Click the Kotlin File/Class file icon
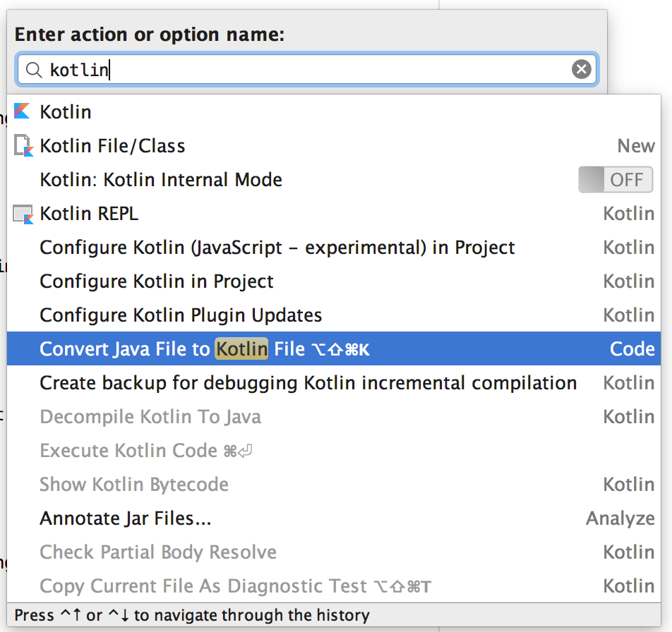The height and width of the screenshot is (632, 672). coord(23,145)
